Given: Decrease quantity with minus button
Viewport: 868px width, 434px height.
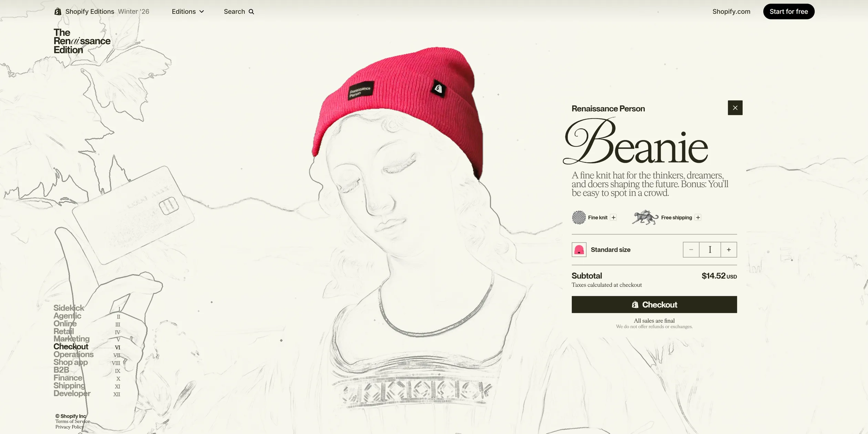Looking at the screenshot, I should [691, 250].
